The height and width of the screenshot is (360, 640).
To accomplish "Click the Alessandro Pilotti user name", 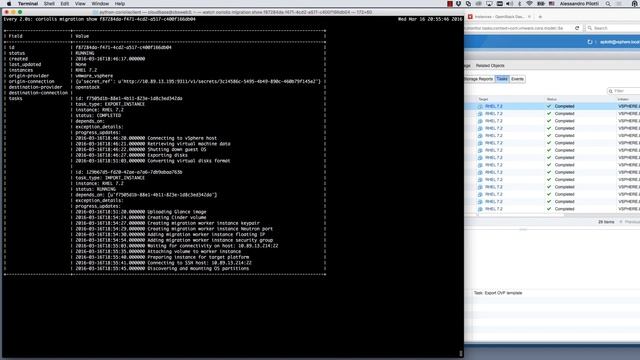I will coord(579,4).
